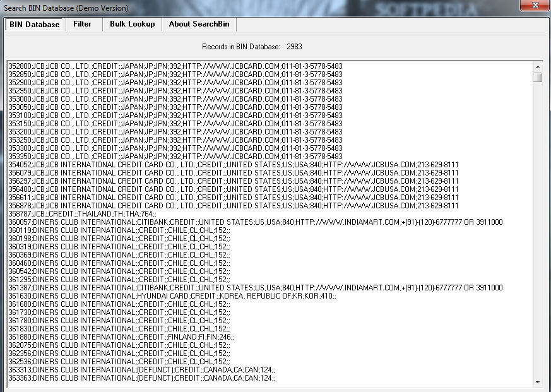Click the 356400 JCB International record
Screen dimensions: 551x392
point(234,189)
